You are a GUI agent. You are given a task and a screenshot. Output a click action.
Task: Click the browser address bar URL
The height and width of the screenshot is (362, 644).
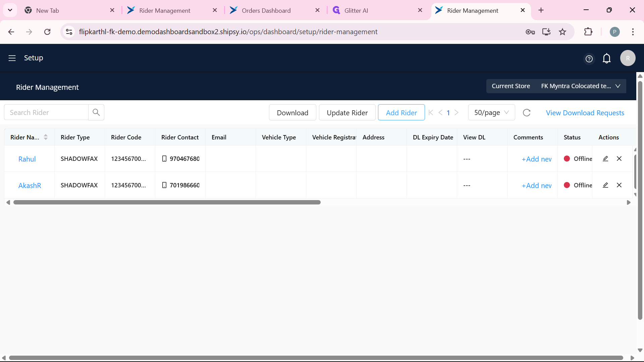pos(228,32)
